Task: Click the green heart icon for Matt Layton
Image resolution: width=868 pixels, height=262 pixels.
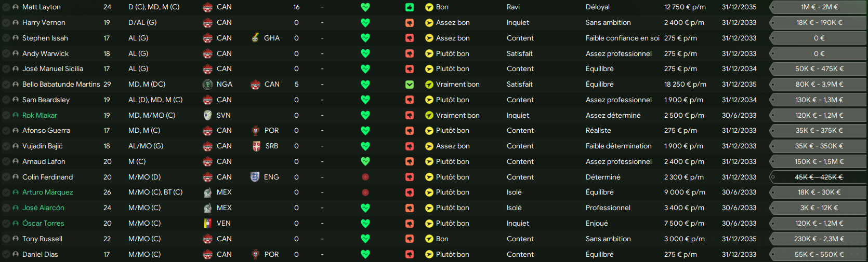Action: pos(365,7)
